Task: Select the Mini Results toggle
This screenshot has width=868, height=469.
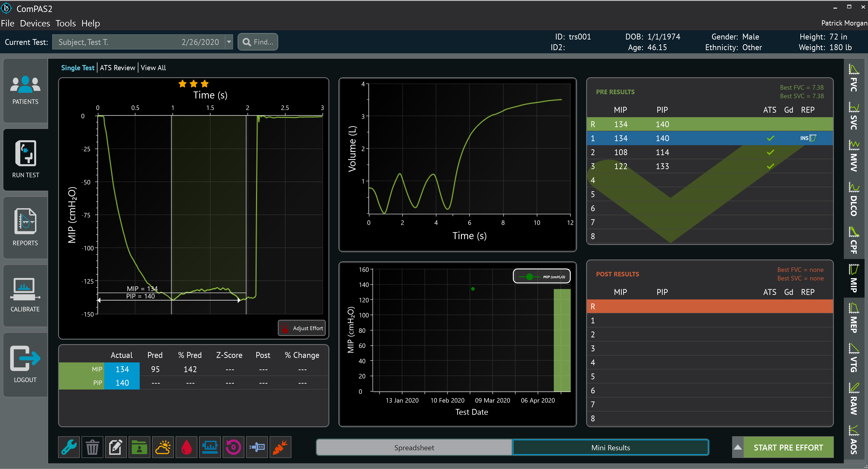Action: tap(610, 448)
